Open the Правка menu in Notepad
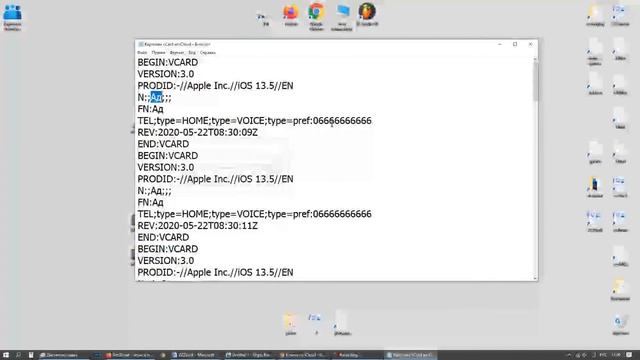Viewport: 640px width, 360px height. point(158,53)
